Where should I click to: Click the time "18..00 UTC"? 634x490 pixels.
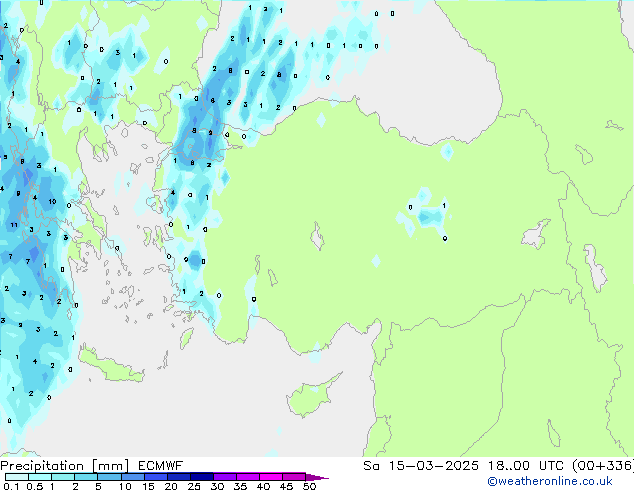526,466
